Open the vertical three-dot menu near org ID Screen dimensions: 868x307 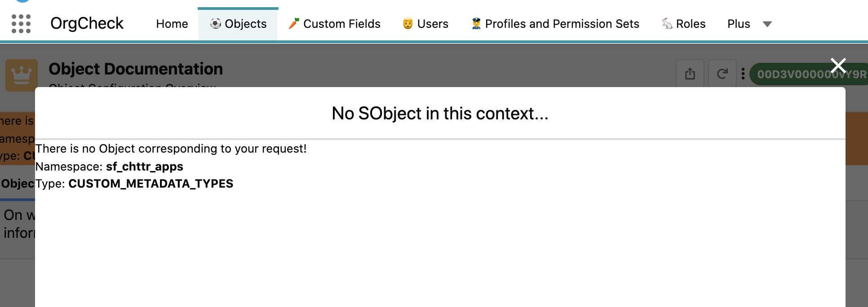[x=744, y=73]
